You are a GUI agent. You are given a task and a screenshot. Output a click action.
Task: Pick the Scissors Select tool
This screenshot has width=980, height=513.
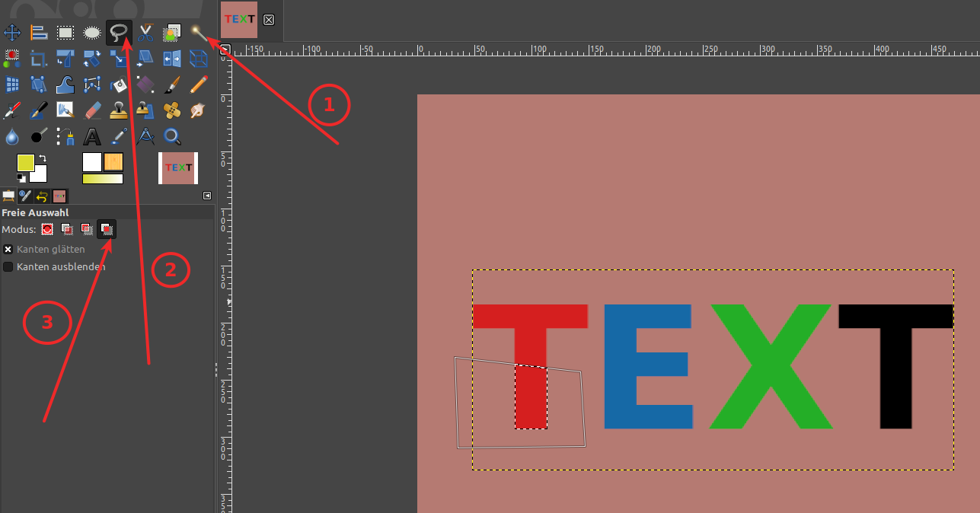145,33
